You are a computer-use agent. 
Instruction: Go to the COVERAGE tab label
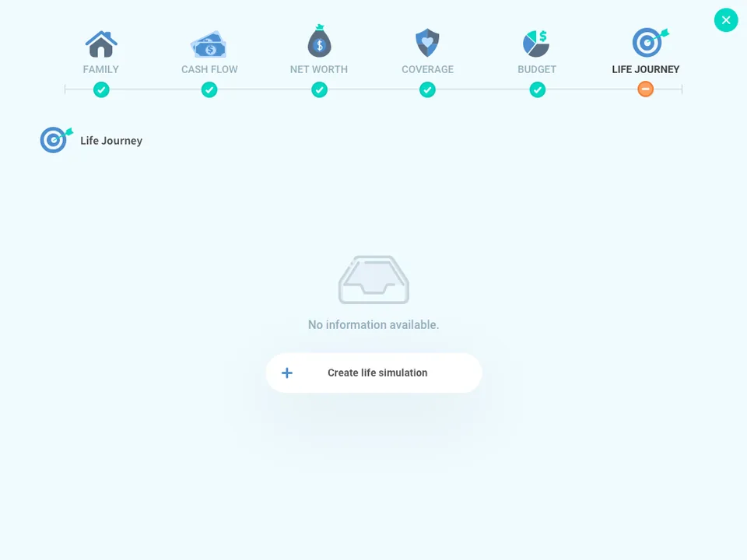(x=427, y=69)
